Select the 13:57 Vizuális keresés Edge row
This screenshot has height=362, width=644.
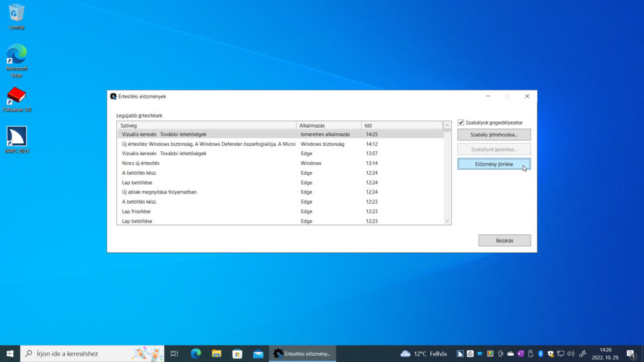[x=280, y=153]
